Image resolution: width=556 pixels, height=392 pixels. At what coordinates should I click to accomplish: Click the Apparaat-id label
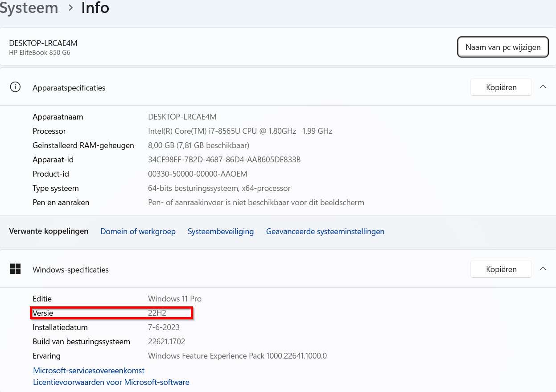53,160
